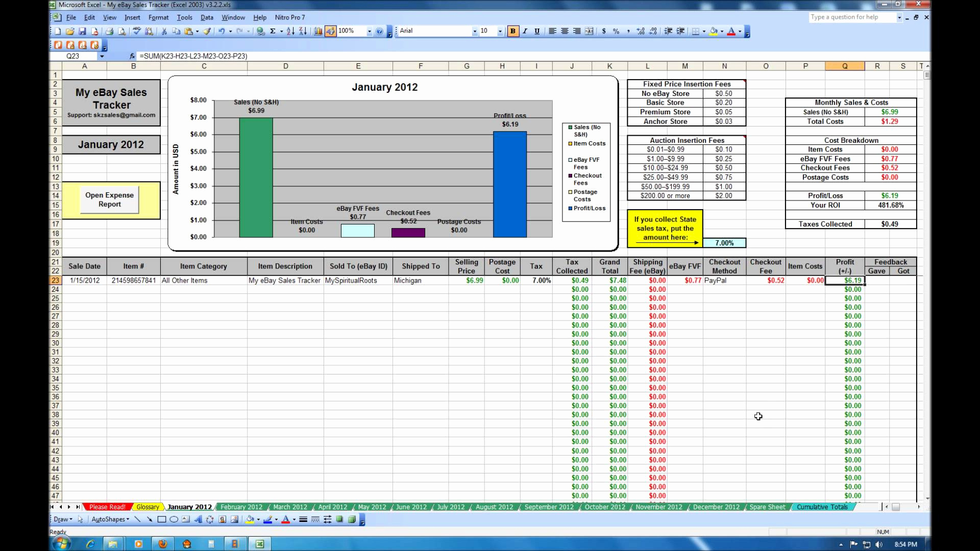Apply the Format Painter

pos(207,31)
